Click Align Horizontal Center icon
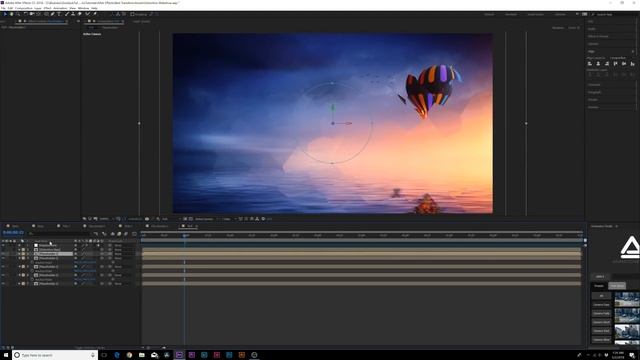640x360 pixels. pyautogui.click(x=598, y=64)
